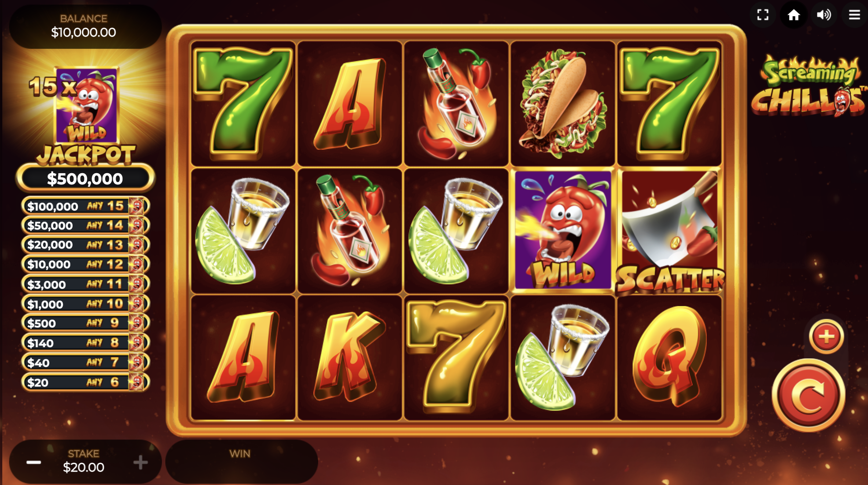Select the taco symbol on the reels
The image size is (868, 485).
[x=563, y=104]
